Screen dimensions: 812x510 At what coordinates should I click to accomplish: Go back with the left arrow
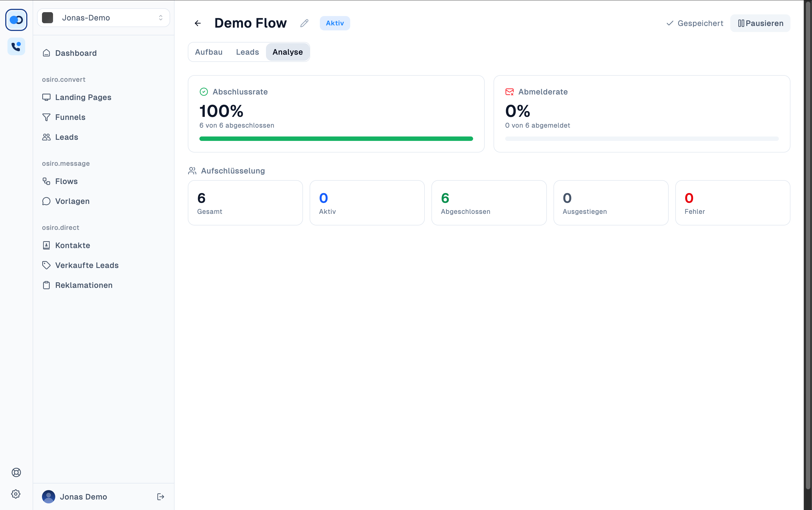pyautogui.click(x=198, y=23)
